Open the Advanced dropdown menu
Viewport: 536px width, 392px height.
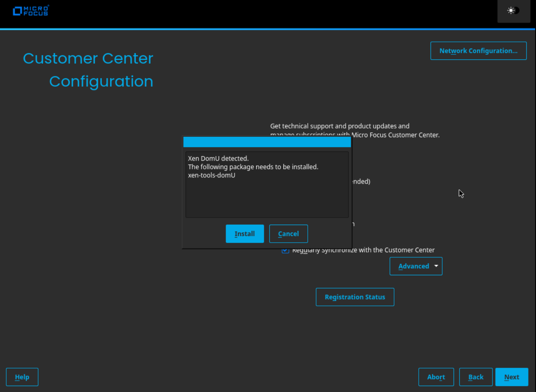(413, 266)
